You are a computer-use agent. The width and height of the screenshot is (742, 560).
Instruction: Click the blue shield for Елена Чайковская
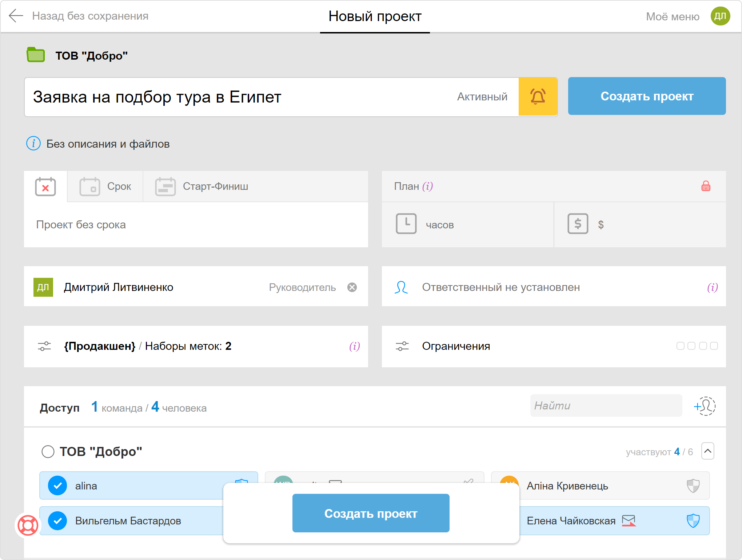(693, 521)
